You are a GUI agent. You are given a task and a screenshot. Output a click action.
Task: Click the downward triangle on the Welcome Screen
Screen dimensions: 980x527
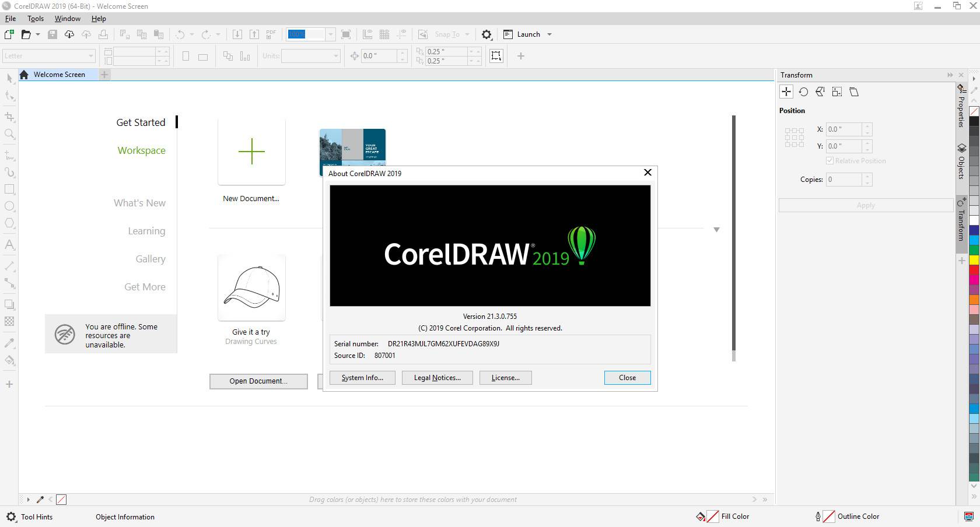pos(716,230)
